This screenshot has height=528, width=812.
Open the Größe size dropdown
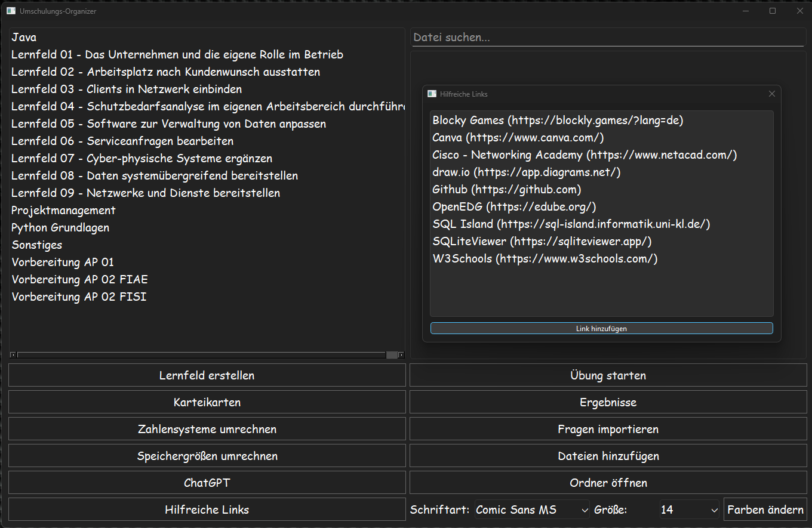690,510
